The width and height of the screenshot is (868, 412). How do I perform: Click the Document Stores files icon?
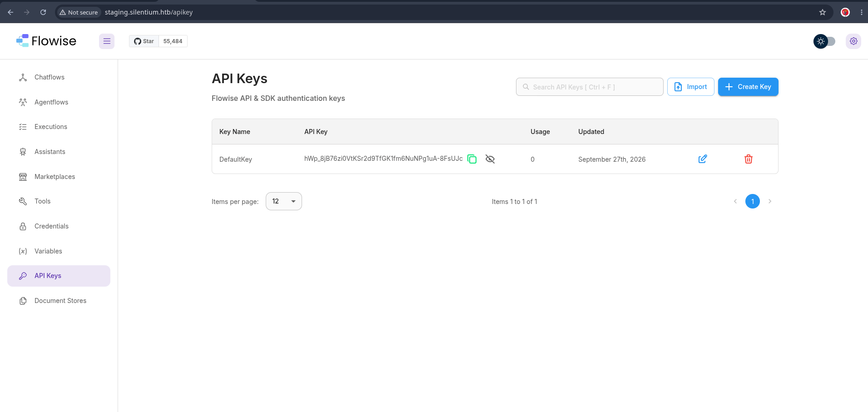tap(23, 301)
